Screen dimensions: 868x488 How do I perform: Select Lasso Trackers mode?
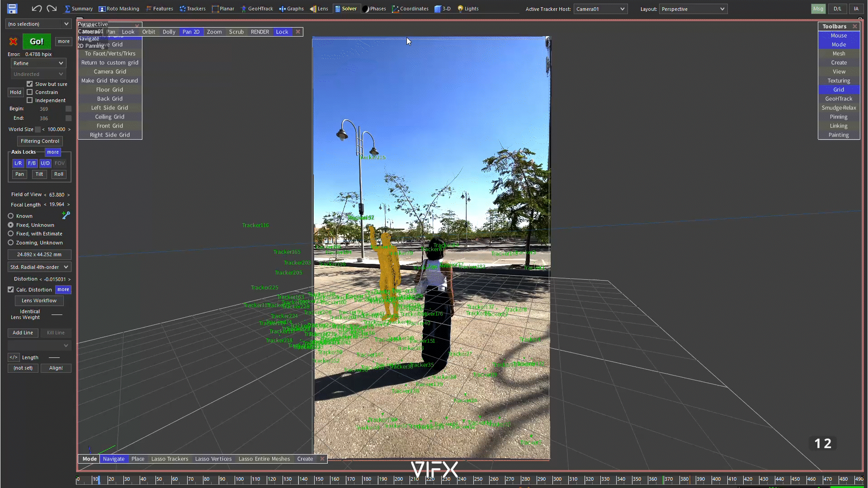(170, 459)
